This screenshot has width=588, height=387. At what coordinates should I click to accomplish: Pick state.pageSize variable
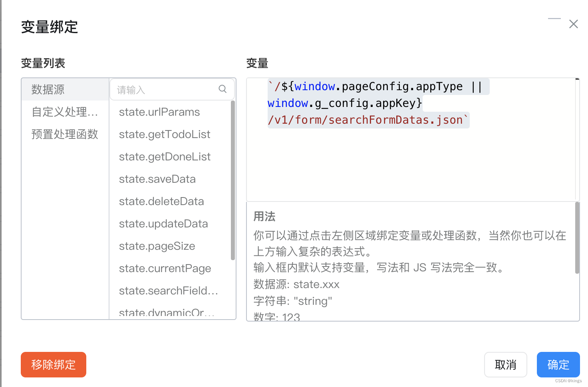pyautogui.click(x=157, y=246)
